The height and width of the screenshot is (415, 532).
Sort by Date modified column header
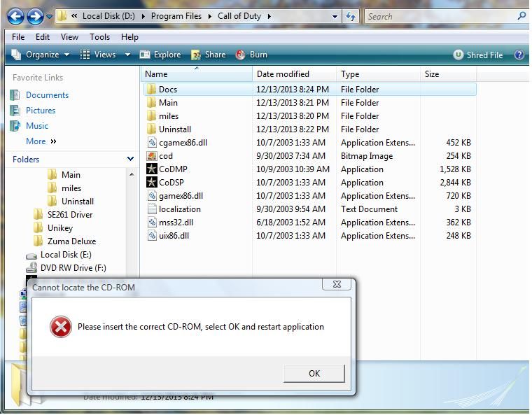[x=294, y=74]
